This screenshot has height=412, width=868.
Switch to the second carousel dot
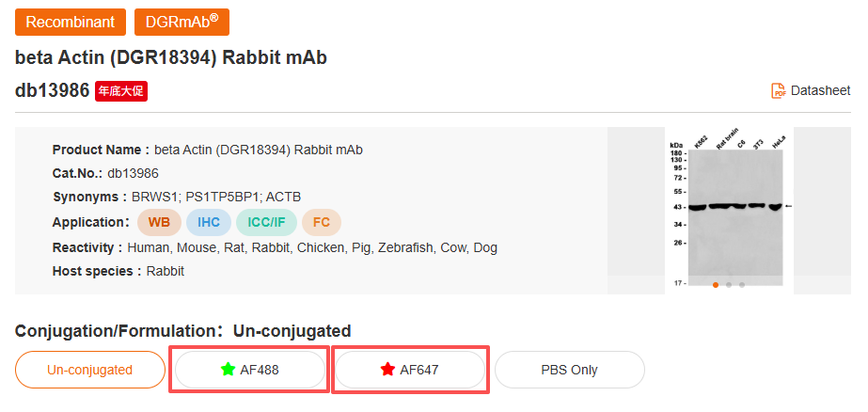pos(729,284)
